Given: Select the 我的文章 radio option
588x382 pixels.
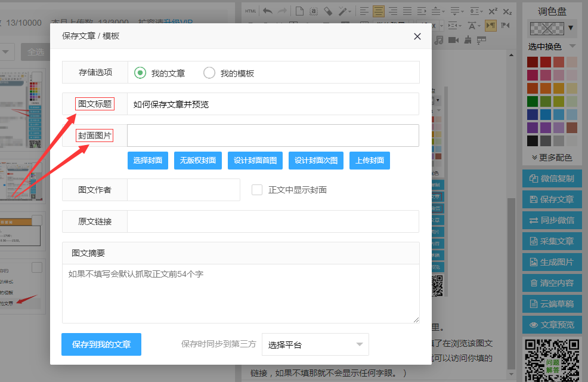Looking at the screenshot, I should pyautogui.click(x=140, y=73).
